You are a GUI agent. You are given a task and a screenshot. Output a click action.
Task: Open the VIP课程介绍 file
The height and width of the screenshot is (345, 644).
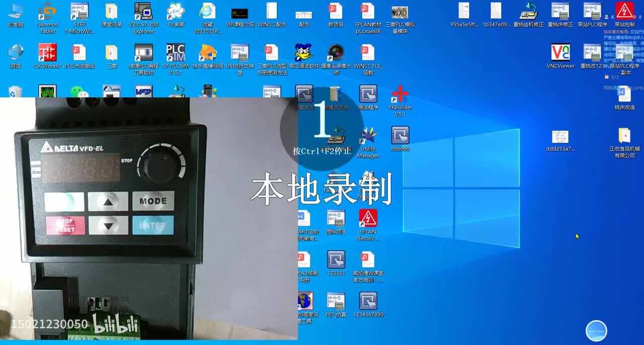click(x=239, y=15)
